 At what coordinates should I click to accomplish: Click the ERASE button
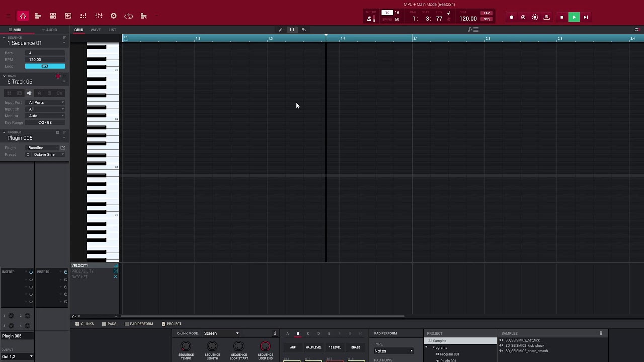coord(356,347)
